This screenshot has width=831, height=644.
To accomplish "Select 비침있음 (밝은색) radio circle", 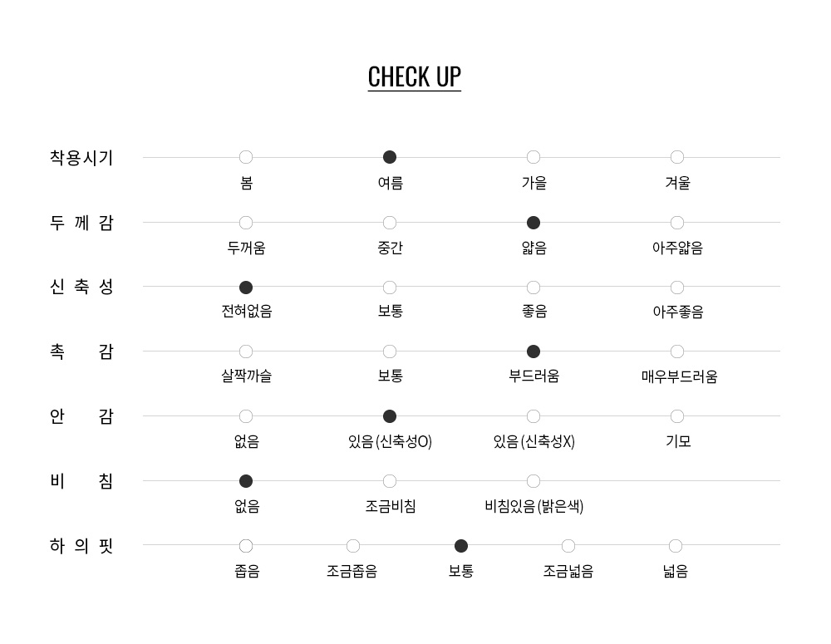I will pyautogui.click(x=534, y=481).
